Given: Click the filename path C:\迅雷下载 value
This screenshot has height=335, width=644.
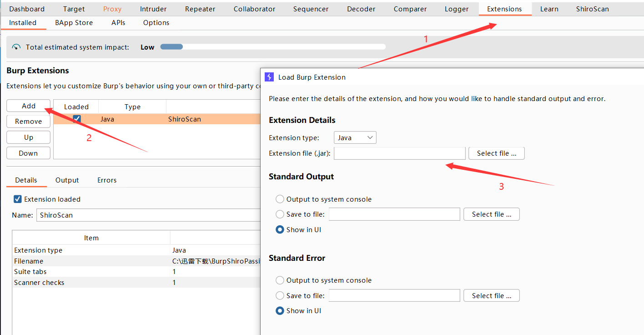Looking at the screenshot, I should 216,261.
